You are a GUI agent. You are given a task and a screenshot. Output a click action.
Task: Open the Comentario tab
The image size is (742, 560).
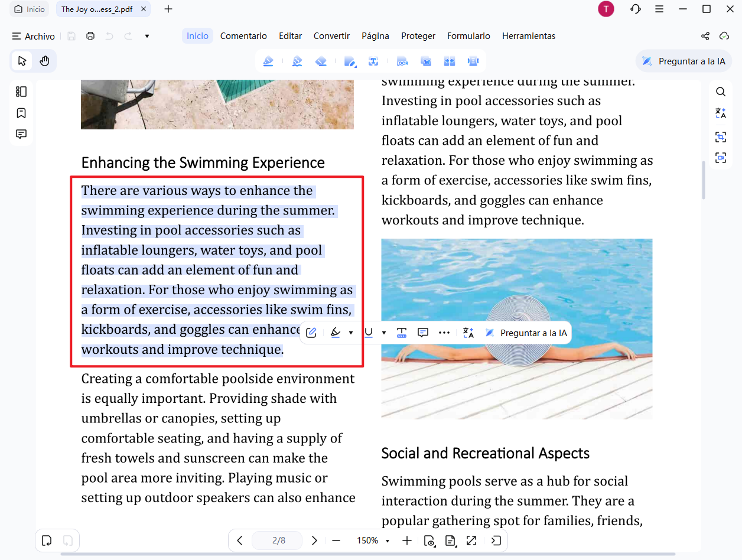pyautogui.click(x=243, y=36)
